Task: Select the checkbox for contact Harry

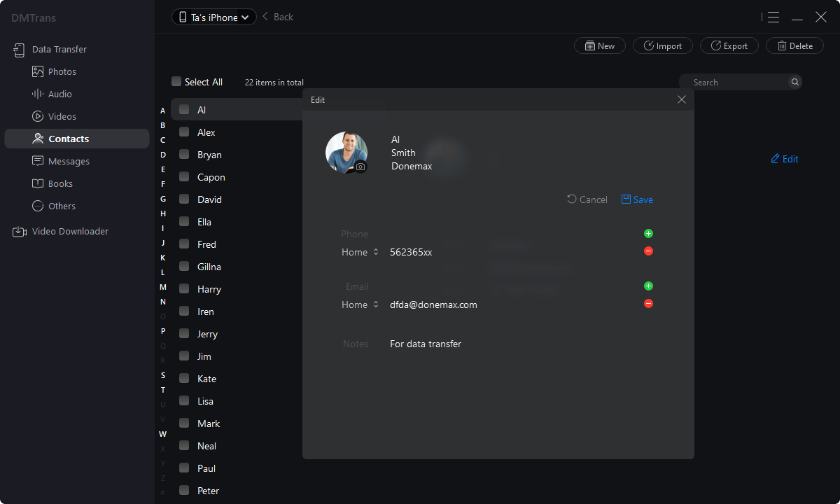Action: 184,289
